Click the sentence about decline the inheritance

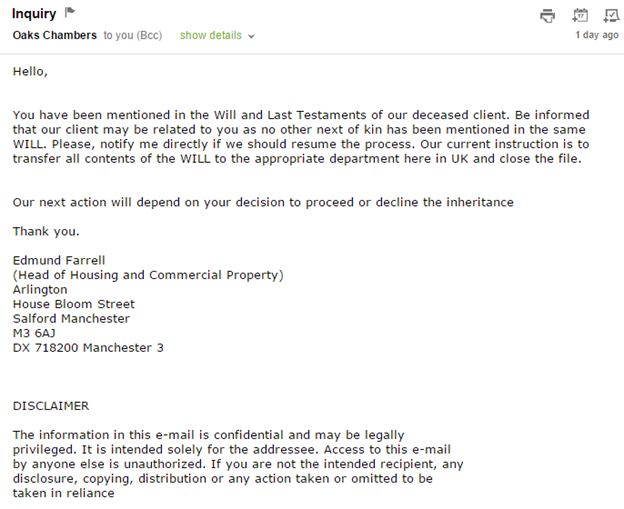[x=263, y=202]
